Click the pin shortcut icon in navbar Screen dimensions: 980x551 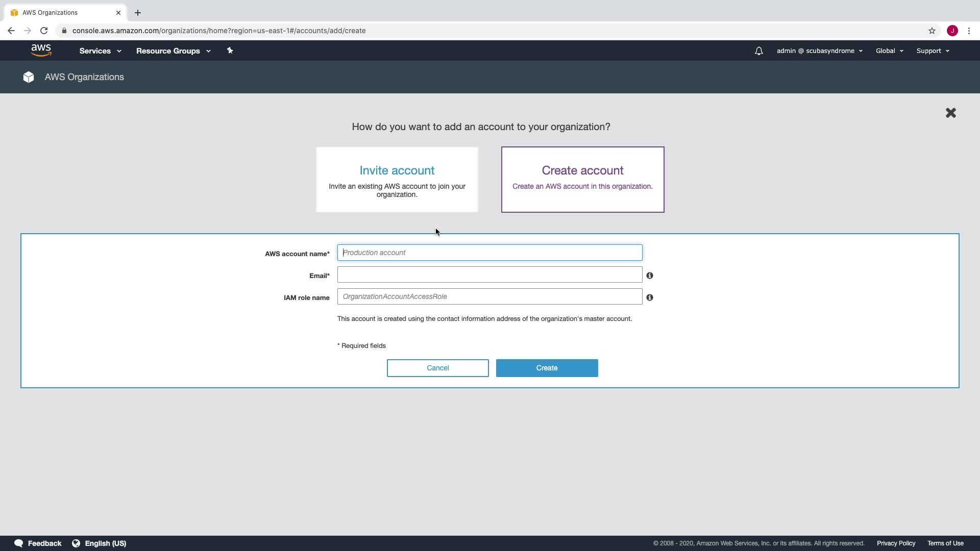pos(230,51)
